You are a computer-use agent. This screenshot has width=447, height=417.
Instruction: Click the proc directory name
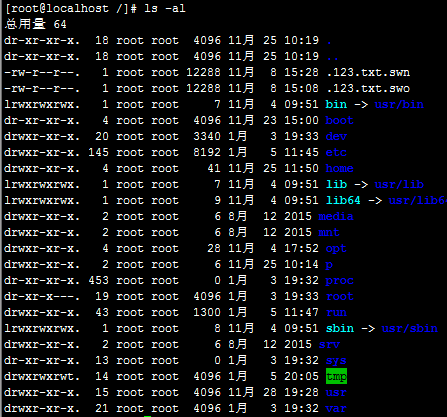click(x=339, y=281)
